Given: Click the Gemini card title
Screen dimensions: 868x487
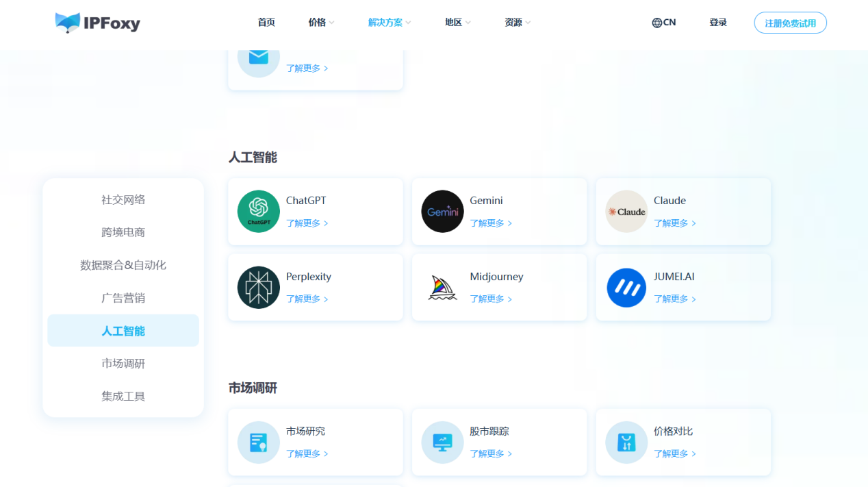Looking at the screenshot, I should click(x=487, y=201).
